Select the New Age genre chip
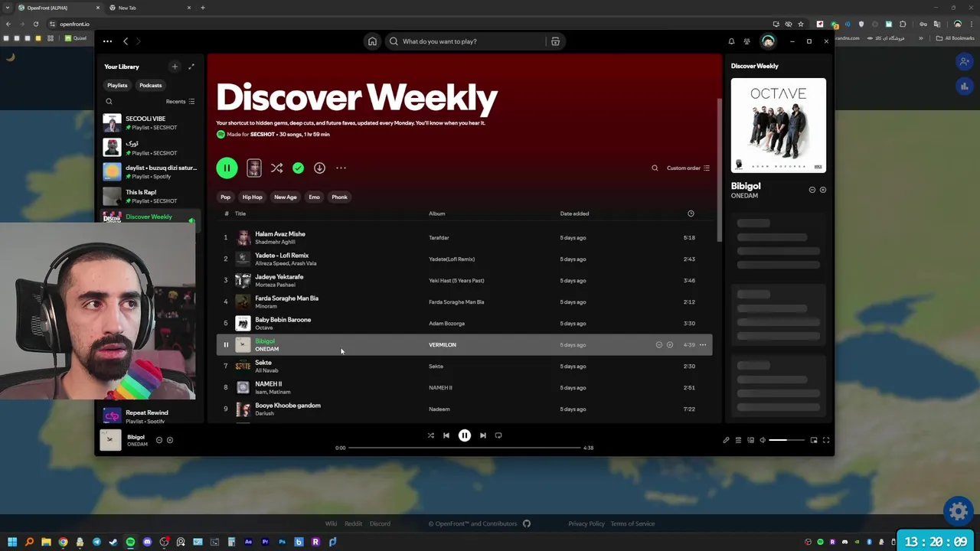980x551 pixels. click(286, 197)
